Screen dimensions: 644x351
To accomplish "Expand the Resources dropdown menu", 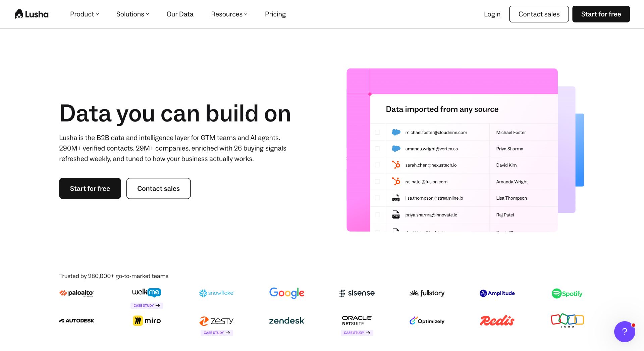I will point(229,14).
